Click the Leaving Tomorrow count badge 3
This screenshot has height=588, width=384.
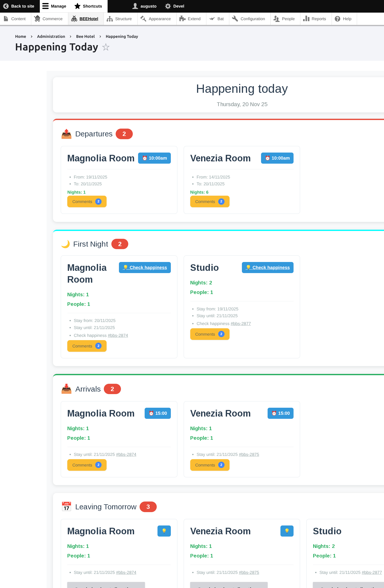click(x=148, y=507)
